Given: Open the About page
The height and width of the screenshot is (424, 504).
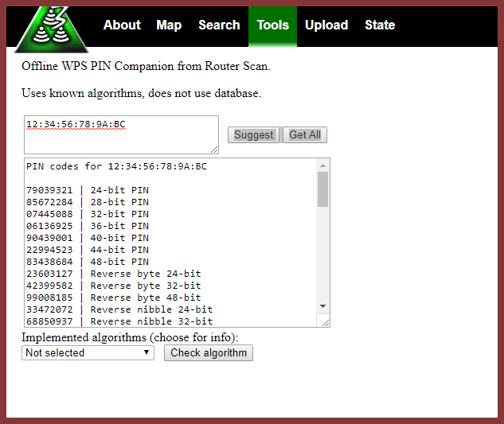Looking at the screenshot, I should [x=122, y=25].
